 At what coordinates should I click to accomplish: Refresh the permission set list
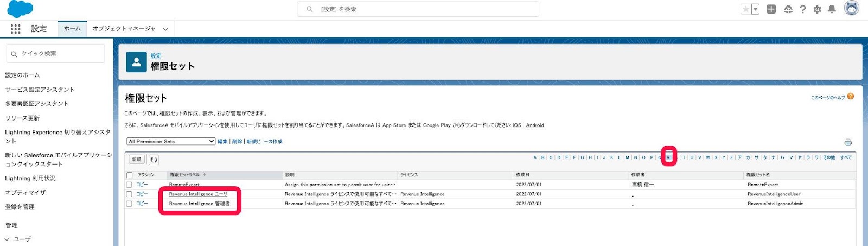[x=154, y=160]
